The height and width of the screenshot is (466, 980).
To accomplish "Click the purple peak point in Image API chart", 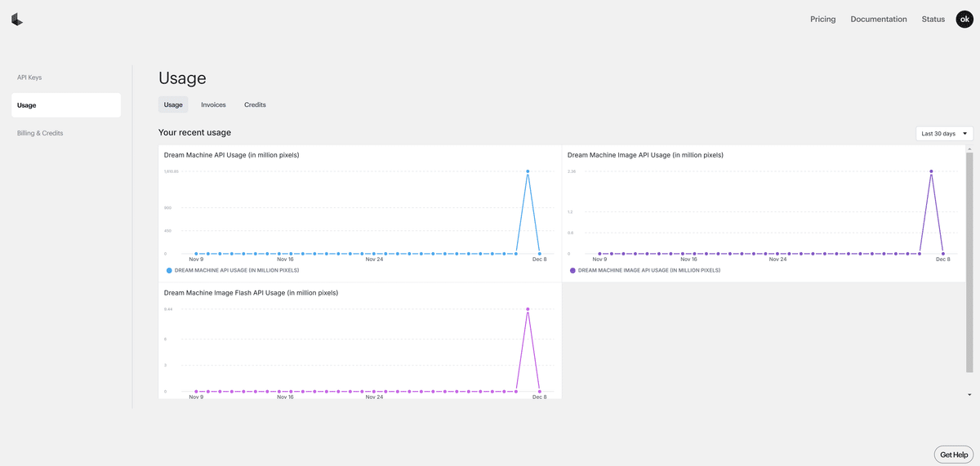I will click(931, 171).
